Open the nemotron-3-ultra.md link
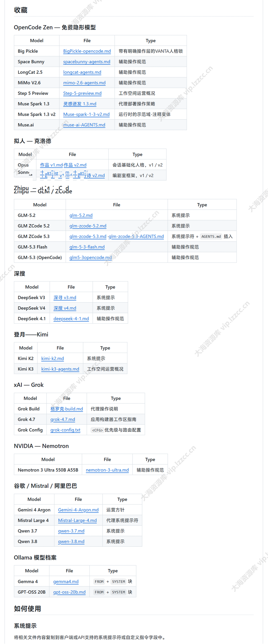Screen dimensions: 268x644 (x=107, y=470)
